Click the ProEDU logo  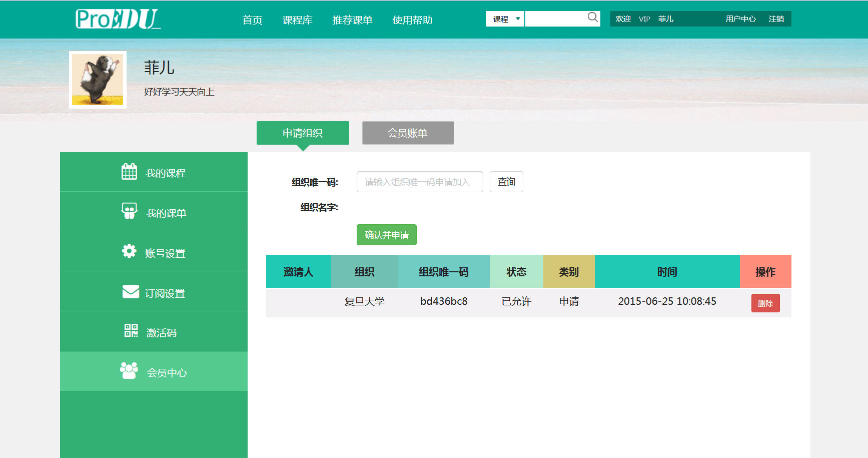click(118, 19)
